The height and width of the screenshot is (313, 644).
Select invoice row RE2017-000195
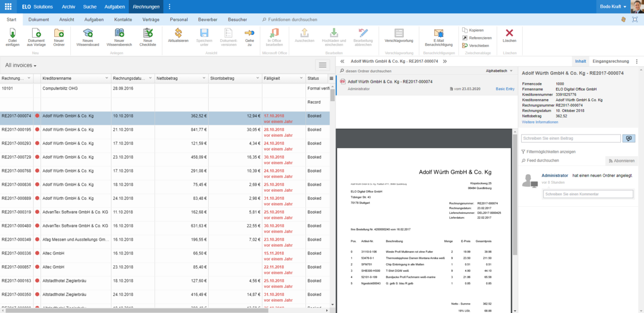[164, 132]
